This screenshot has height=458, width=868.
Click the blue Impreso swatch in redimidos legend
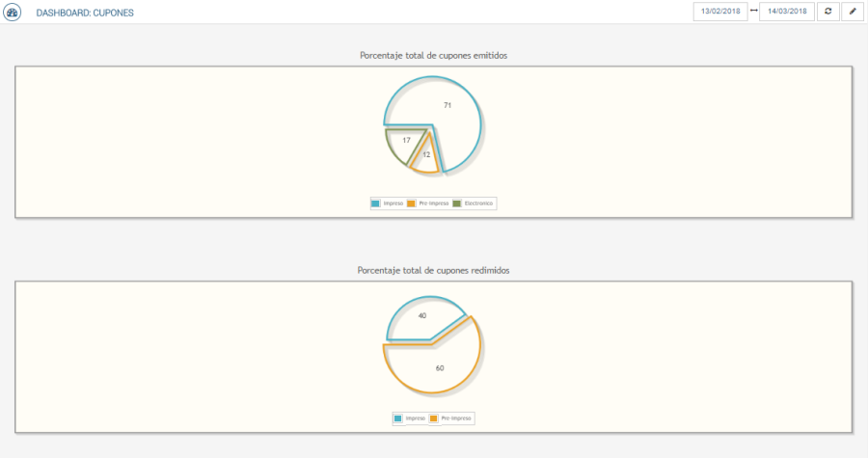click(x=398, y=418)
